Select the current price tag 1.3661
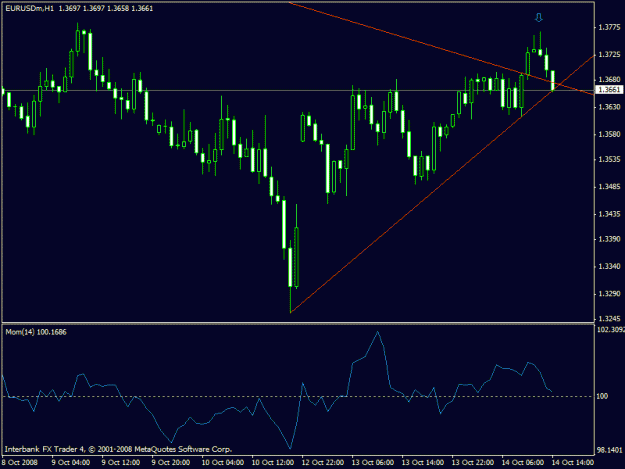Screen dimensions: 625x469 609,90
